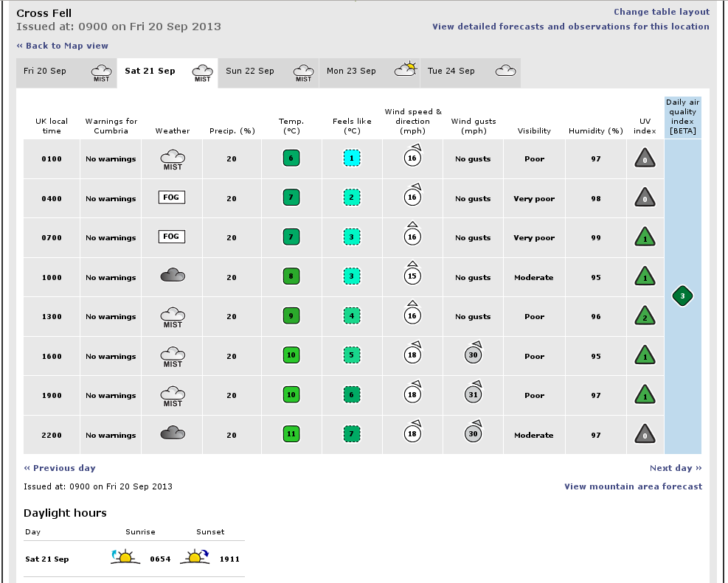Viewport: 728px width, 583px height.
Task: Click the wind speed 15 arrow at 1000
Action: (412, 275)
